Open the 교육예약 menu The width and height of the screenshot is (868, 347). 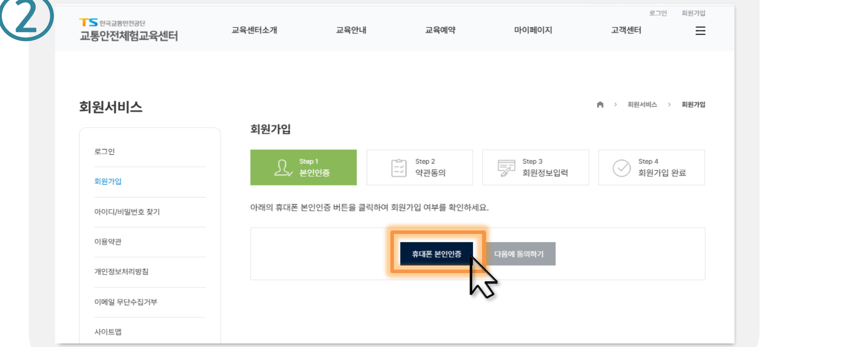coord(440,30)
